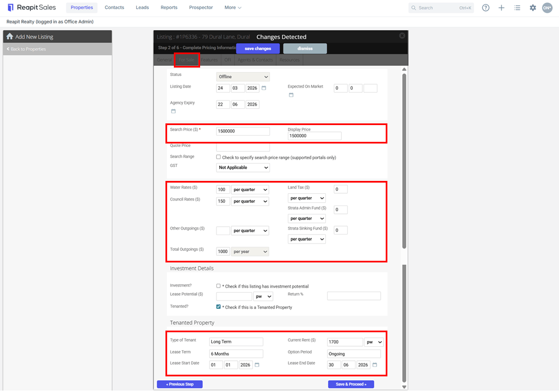Open calendar picker for Lease End Date
Image resolution: width=559 pixels, height=392 pixels.
[375, 365]
